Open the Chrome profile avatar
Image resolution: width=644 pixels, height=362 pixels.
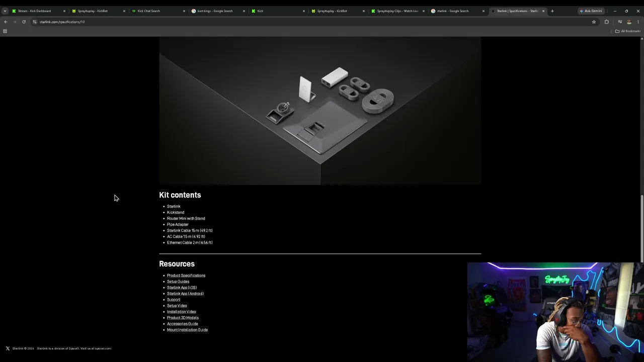point(629,22)
